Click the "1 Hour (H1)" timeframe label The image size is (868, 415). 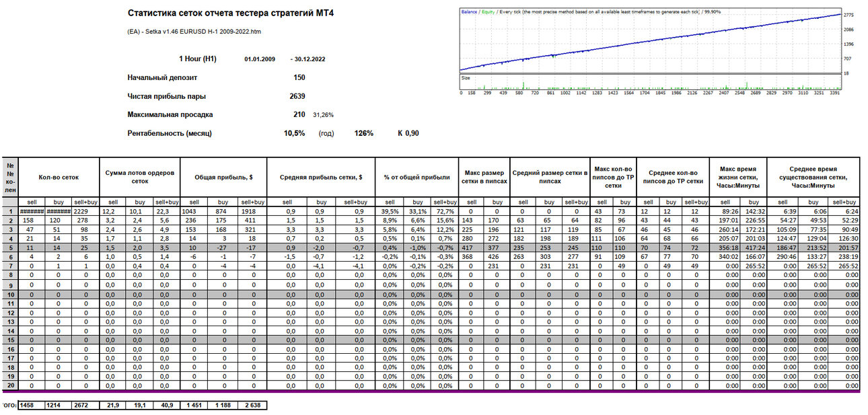[x=197, y=59]
